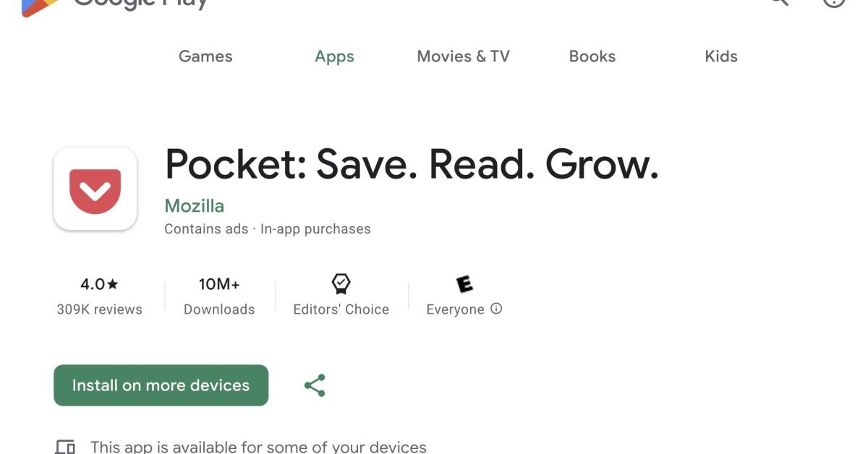Click the Pocket app icon
Screen dimensions: 868x454
coord(95,189)
